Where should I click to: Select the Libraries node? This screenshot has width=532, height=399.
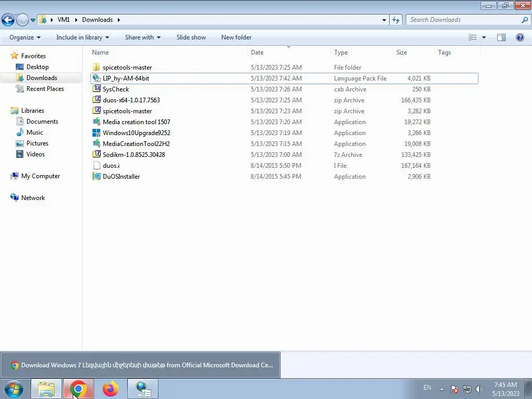coord(33,110)
